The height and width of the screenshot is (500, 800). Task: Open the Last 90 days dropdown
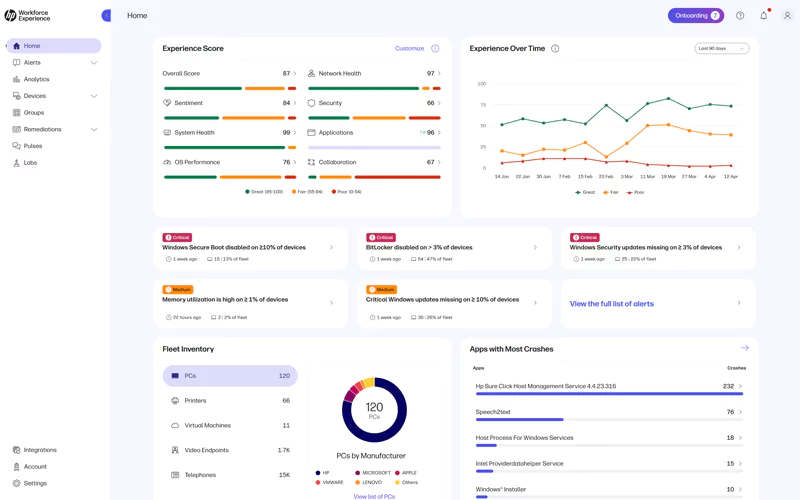721,48
